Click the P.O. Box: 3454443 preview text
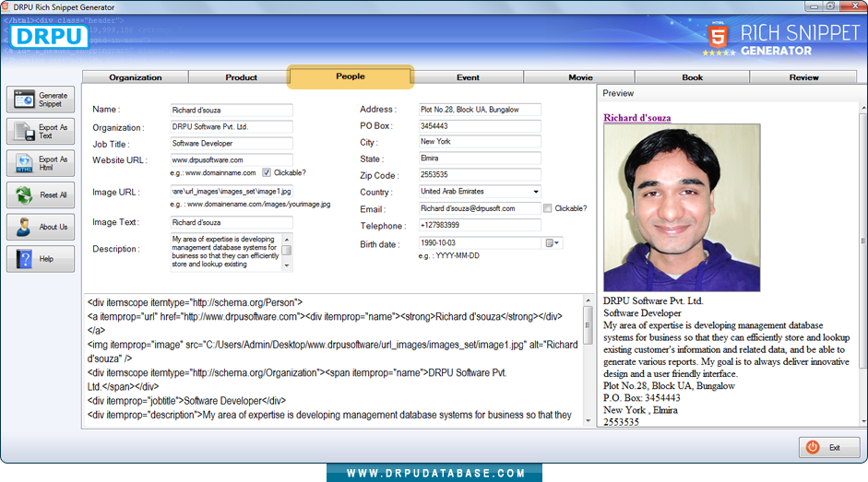Screen dimensions: 868x482 pyautogui.click(x=642, y=398)
